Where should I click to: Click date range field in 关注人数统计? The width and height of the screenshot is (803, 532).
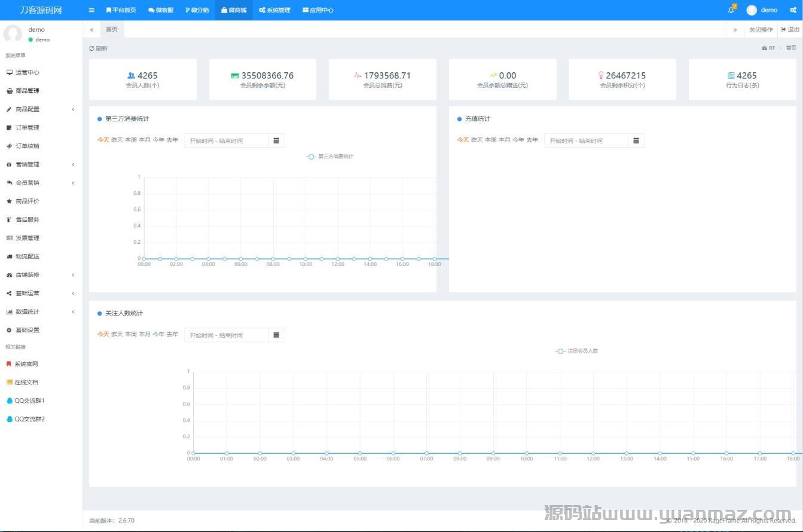click(x=226, y=335)
